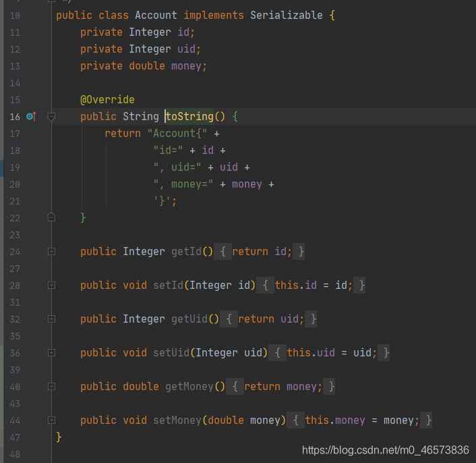The image size is (476, 463).
Task: Click "this.uid" in setUid body
Action: point(311,352)
